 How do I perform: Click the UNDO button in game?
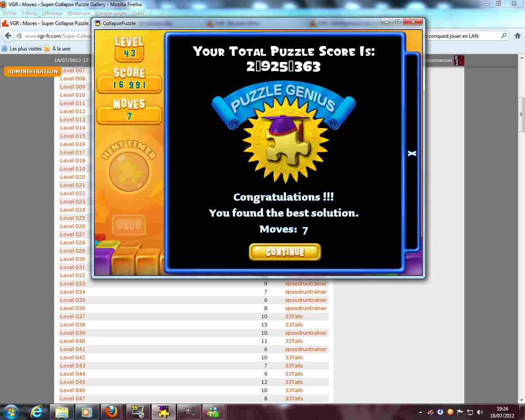[x=129, y=225]
